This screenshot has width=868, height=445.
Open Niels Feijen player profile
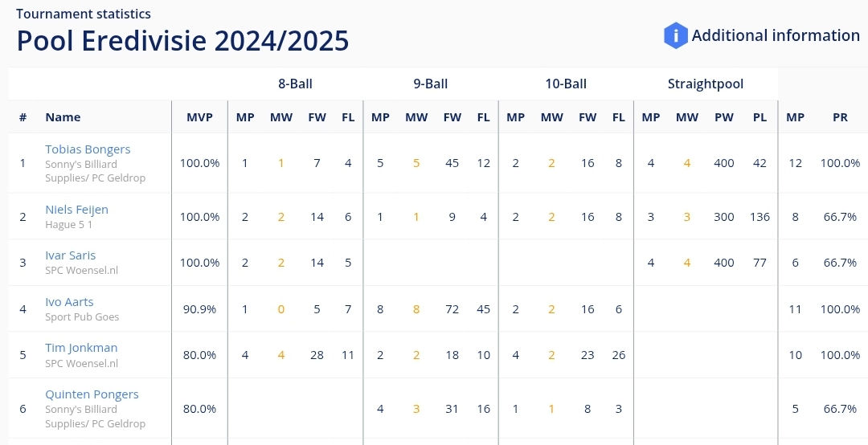pos(77,210)
